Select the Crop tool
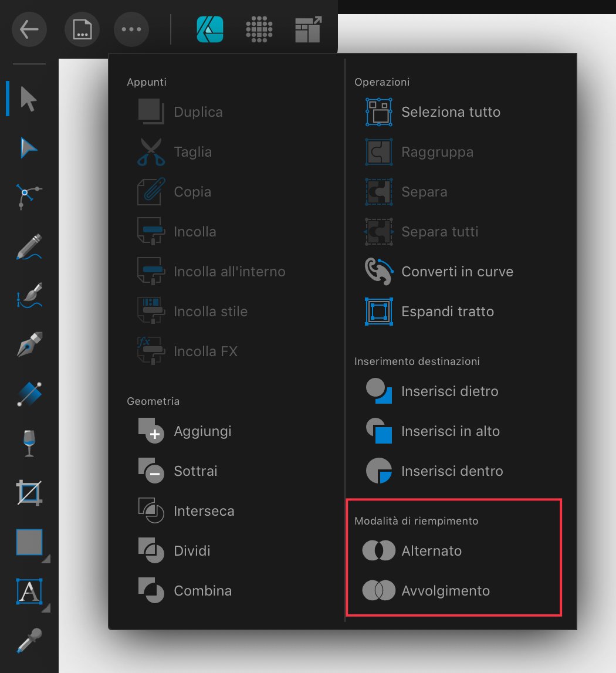 coord(29,493)
